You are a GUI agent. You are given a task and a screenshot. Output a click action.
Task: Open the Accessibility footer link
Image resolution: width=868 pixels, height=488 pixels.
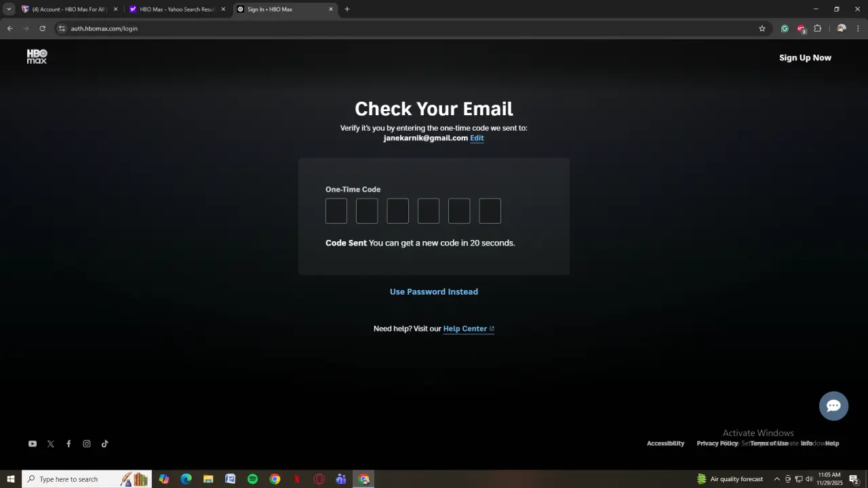[665, 443]
